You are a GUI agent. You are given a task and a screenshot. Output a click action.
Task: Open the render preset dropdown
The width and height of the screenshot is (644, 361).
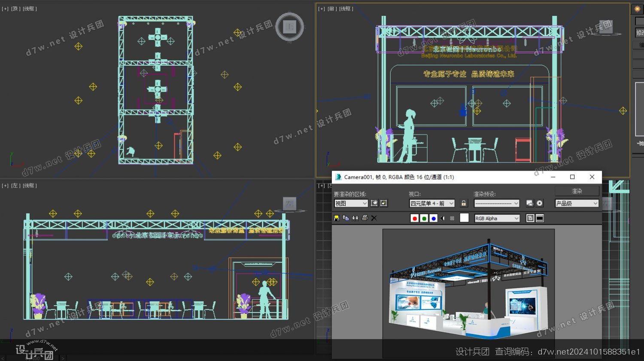pyautogui.click(x=497, y=203)
